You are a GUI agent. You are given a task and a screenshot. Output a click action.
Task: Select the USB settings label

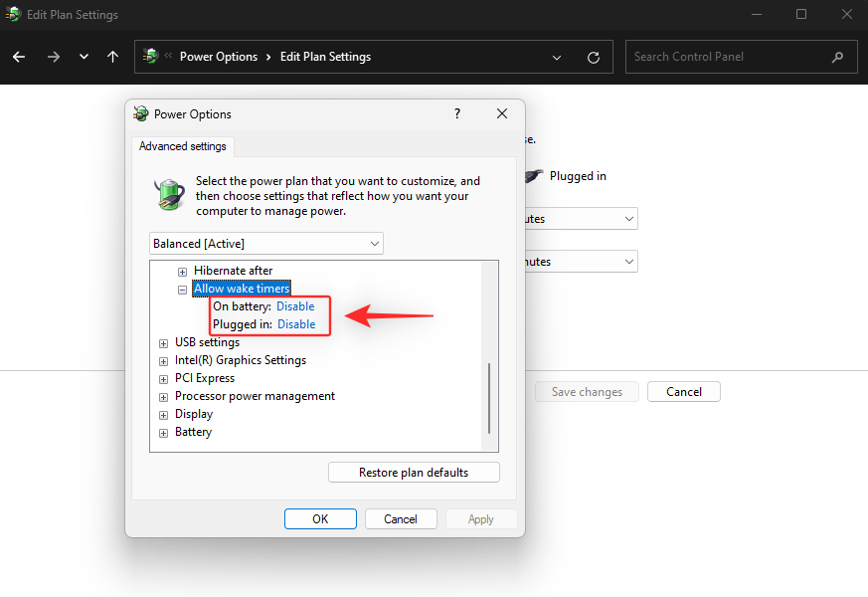207,342
